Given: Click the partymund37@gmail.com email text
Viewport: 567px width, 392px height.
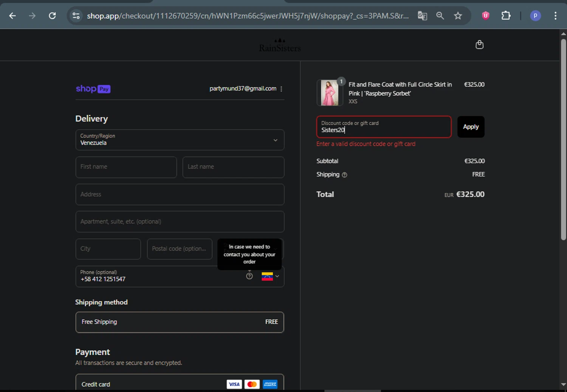Looking at the screenshot, I should pos(243,88).
